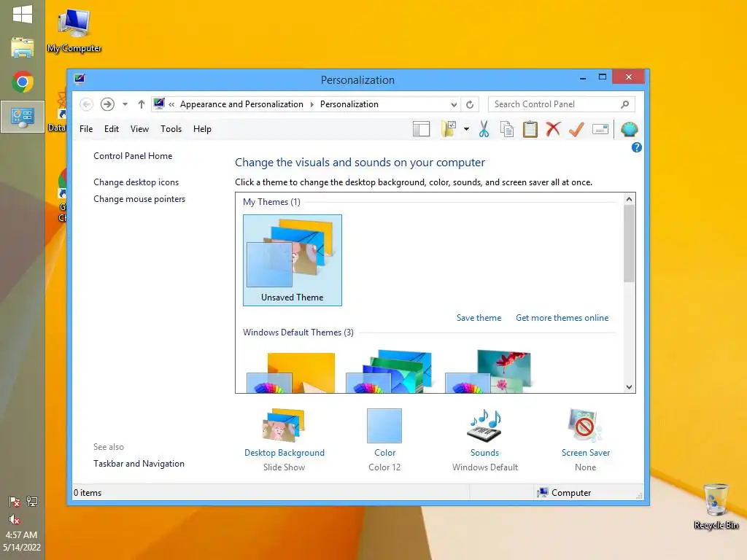
Task: Click the Control Panel icon in address bar
Action: 159,104
